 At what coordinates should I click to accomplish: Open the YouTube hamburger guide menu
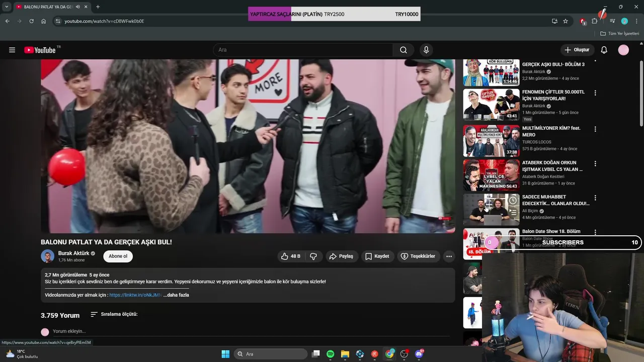click(x=12, y=50)
